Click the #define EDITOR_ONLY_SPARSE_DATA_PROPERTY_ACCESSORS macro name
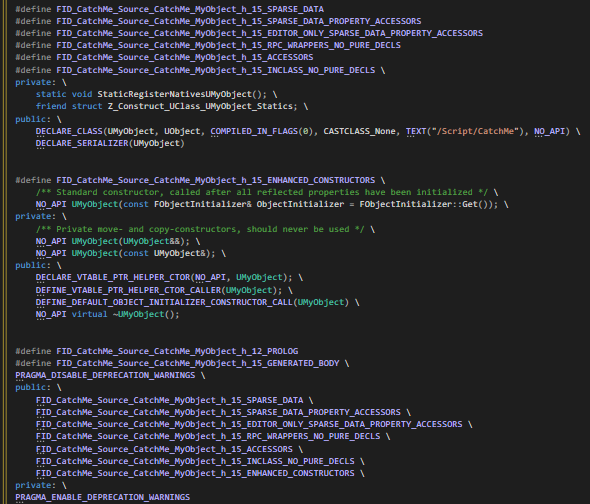 pos(269,33)
